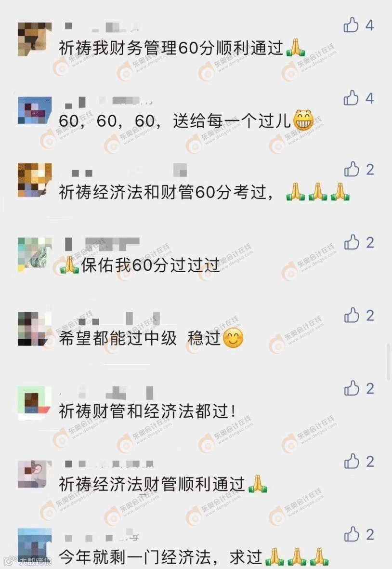The height and width of the screenshot is (569, 392).
Task: Open username above 祈祷经济法财管顺利通过 comment
Action: click(109, 464)
